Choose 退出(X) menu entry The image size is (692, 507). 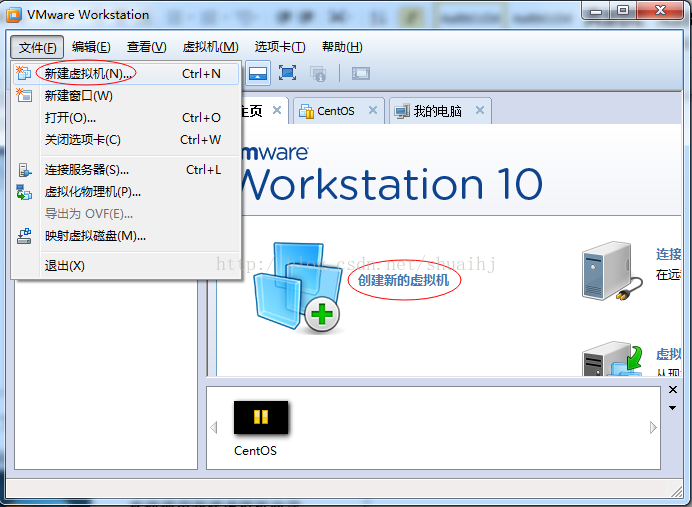(x=126, y=266)
